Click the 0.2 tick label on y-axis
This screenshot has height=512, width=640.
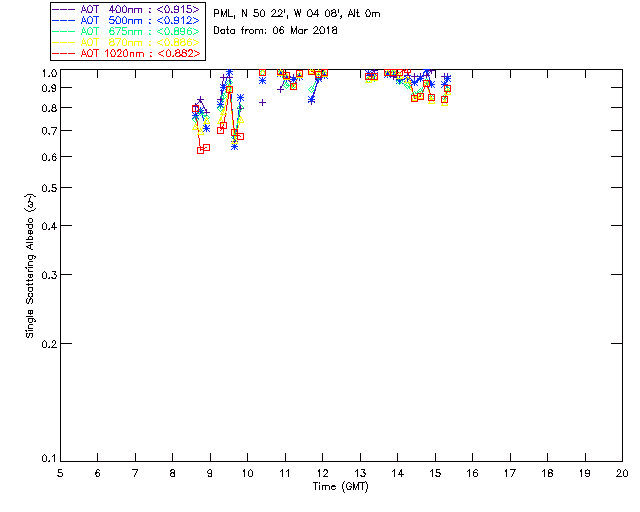tap(46, 343)
